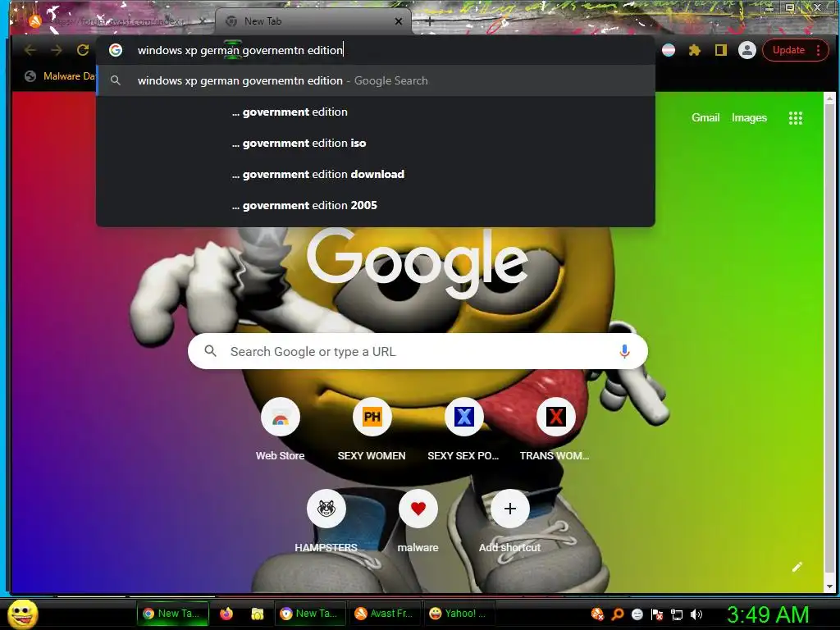The width and height of the screenshot is (840, 630).
Task: Close the forum.avast.com tab
Action: [203, 21]
